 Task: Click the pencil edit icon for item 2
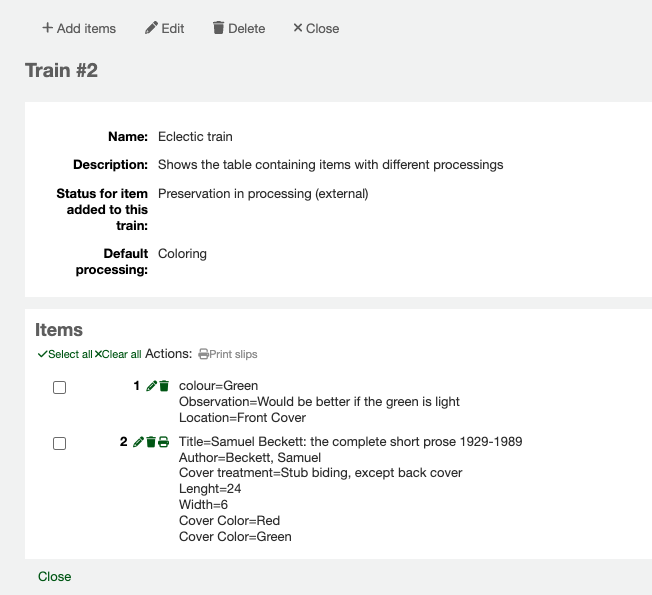138,442
